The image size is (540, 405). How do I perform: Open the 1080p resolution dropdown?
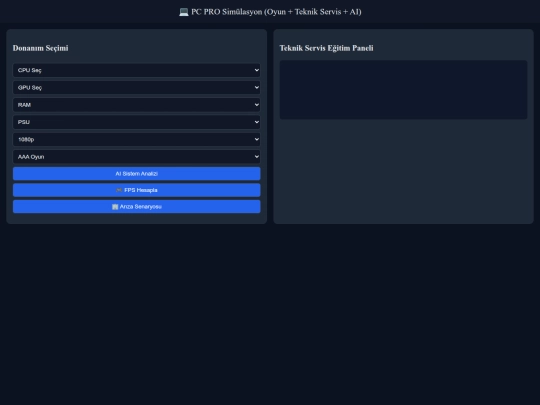(x=136, y=139)
